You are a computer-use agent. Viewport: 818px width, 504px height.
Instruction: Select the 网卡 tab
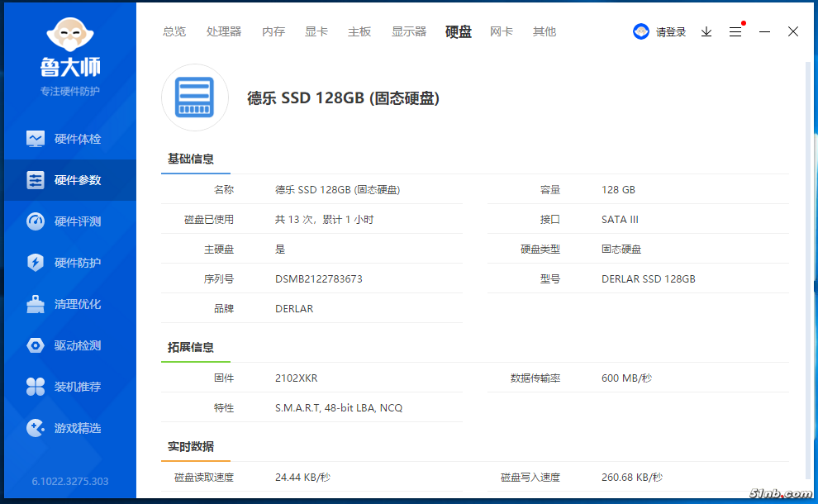[502, 31]
